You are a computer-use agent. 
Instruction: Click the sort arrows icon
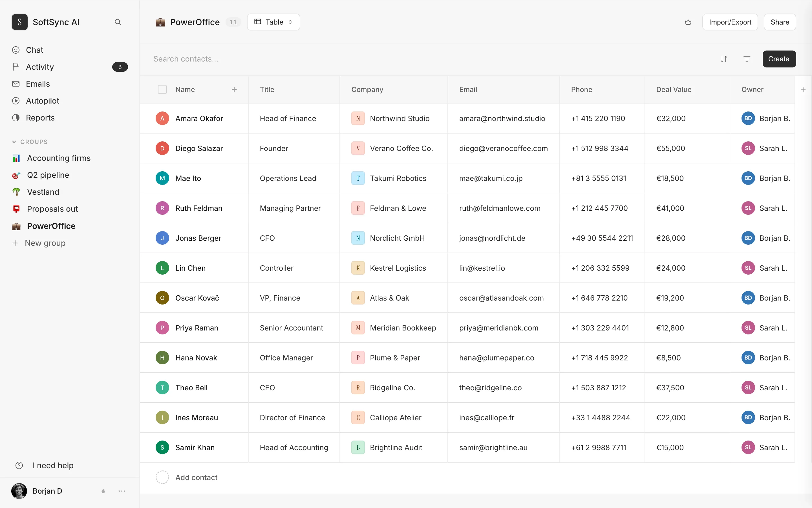coord(724,59)
